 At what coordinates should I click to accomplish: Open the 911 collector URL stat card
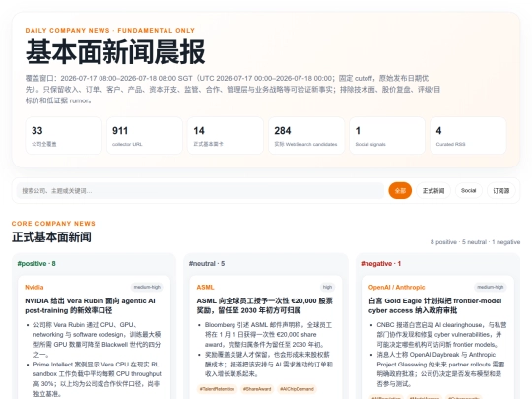pyautogui.click(x=145, y=136)
